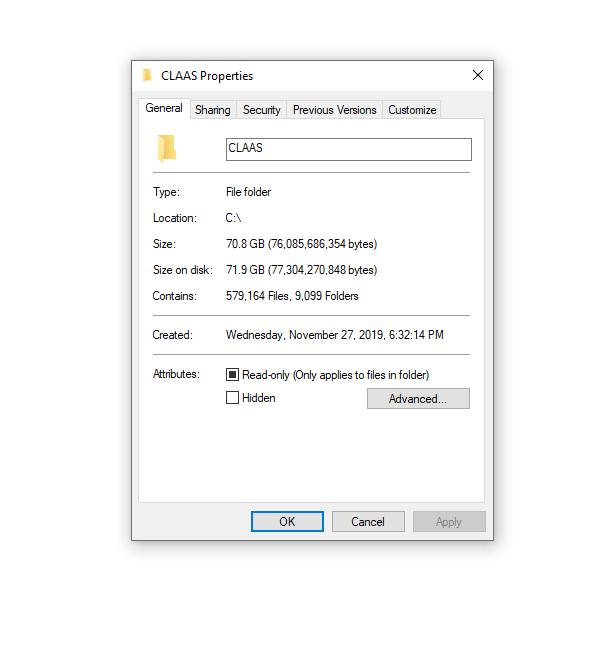Switch to the Sharing tab
The width and height of the screenshot is (603, 652).
(213, 110)
